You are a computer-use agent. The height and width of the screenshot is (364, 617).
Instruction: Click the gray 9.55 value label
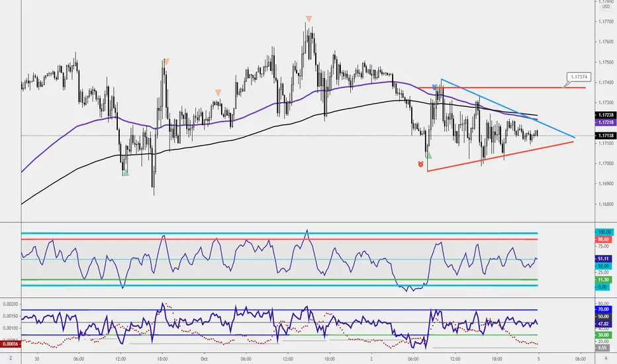tap(602, 348)
